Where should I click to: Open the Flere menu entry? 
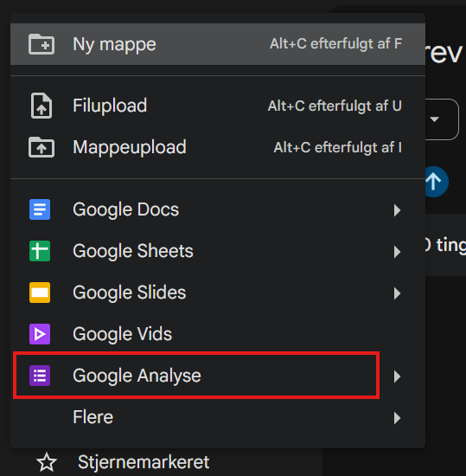(x=218, y=417)
